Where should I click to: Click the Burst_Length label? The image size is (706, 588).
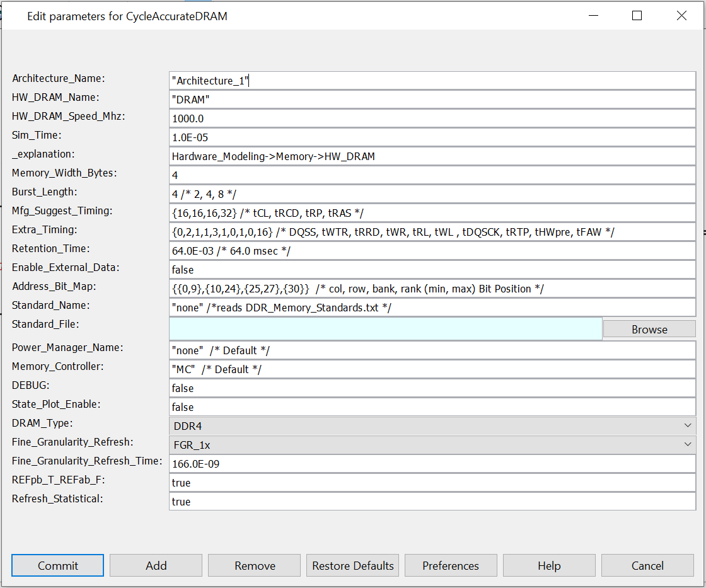[45, 192]
